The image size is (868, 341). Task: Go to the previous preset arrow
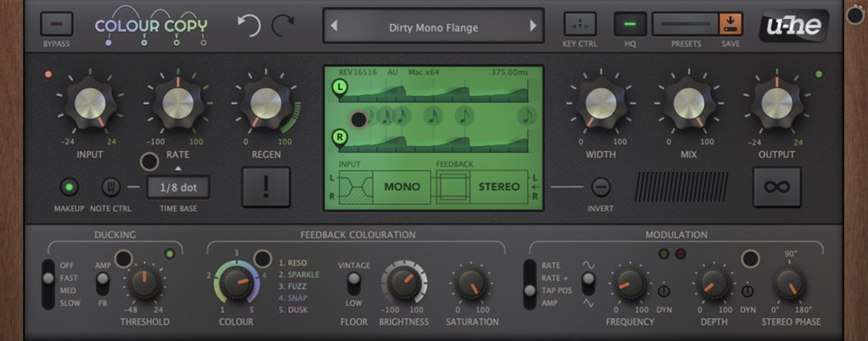coord(334,26)
